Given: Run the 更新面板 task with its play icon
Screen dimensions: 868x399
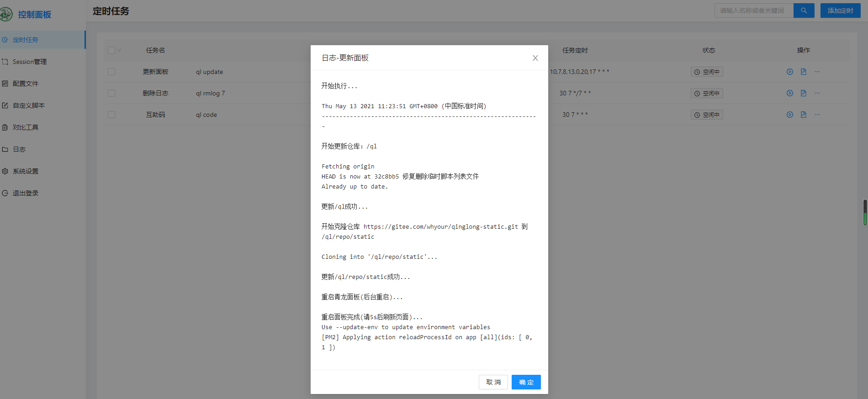Looking at the screenshot, I should 789,72.
